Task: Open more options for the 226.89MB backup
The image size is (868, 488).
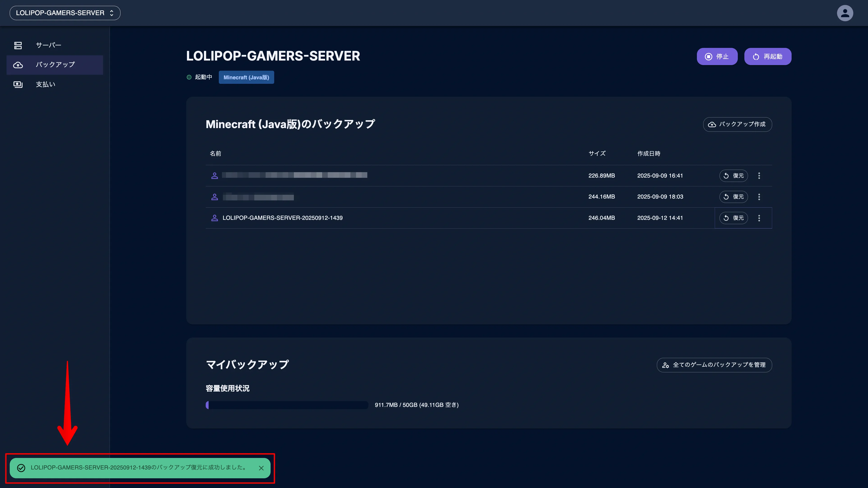Action: click(x=759, y=176)
